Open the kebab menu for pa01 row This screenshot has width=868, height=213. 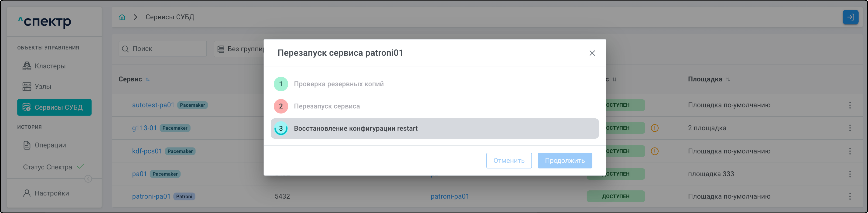(x=849, y=174)
